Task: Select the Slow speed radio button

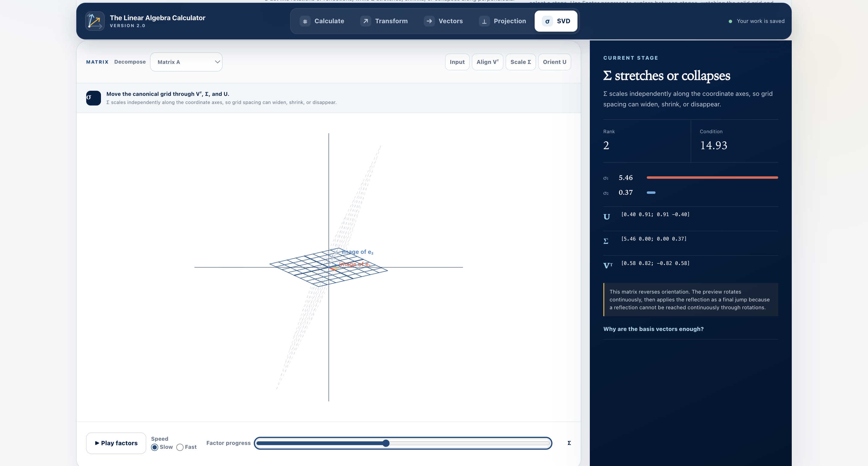Action: point(155,447)
